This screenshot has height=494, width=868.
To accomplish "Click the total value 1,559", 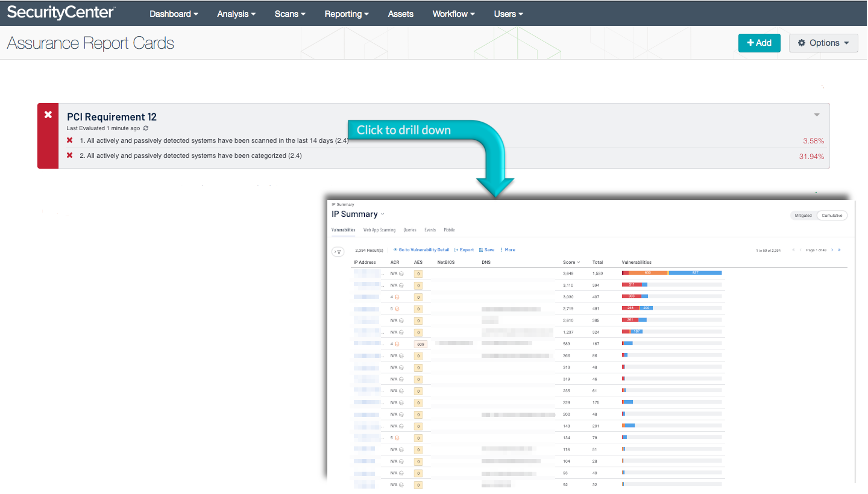I will click(x=598, y=274).
